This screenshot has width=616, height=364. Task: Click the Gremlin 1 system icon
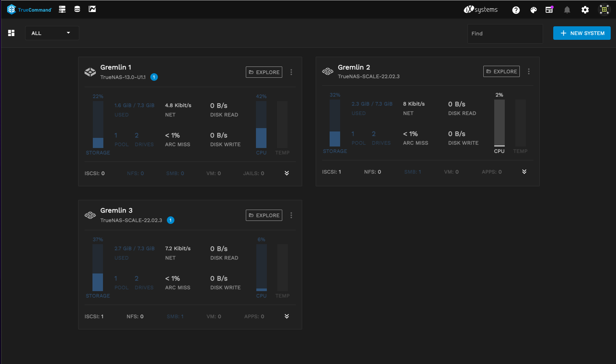click(90, 72)
